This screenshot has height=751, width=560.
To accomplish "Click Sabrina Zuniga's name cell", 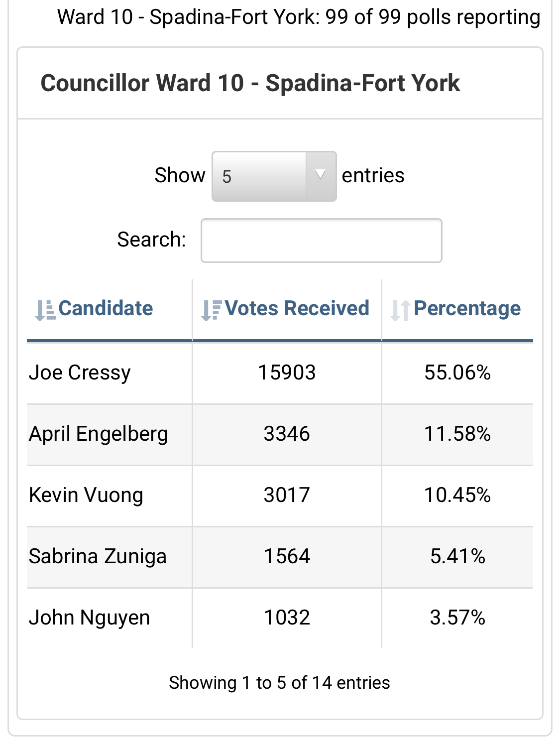I will (x=98, y=557).
